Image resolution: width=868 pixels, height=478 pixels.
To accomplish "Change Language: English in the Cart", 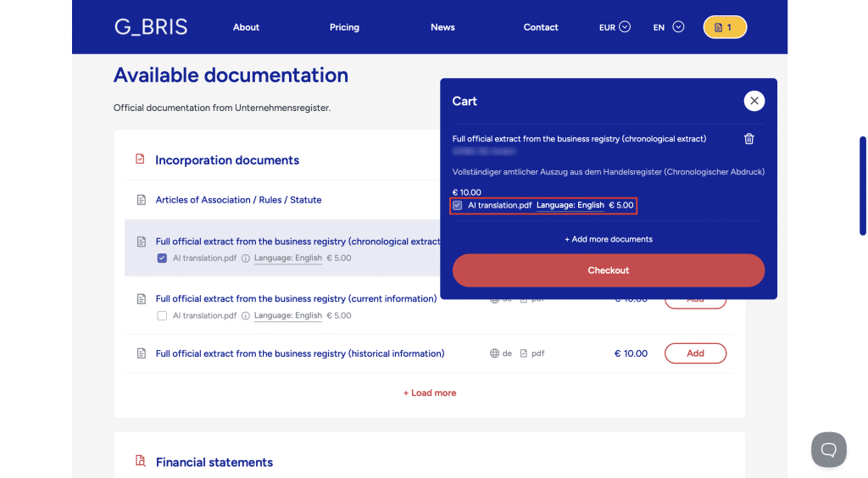I will click(x=570, y=205).
